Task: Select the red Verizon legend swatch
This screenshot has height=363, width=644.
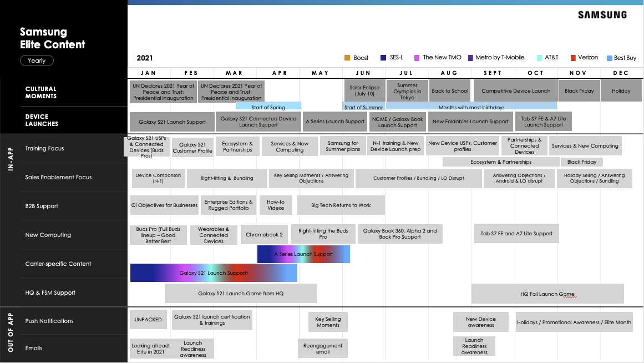Action: (573, 58)
